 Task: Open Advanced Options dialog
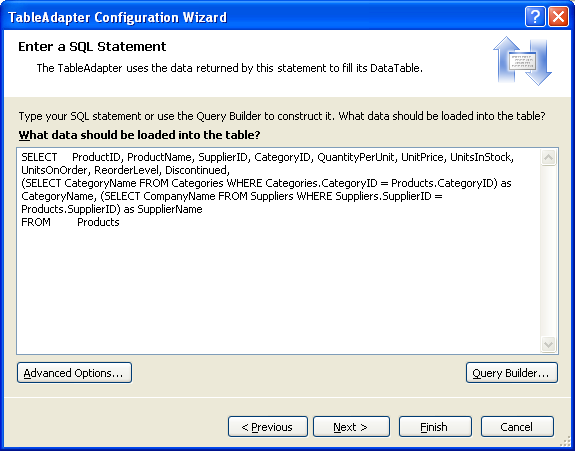click(x=74, y=373)
